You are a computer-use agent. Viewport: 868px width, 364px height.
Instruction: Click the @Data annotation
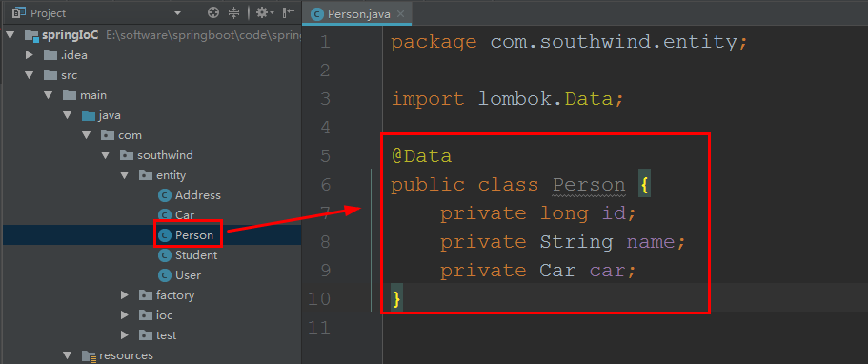tap(421, 156)
